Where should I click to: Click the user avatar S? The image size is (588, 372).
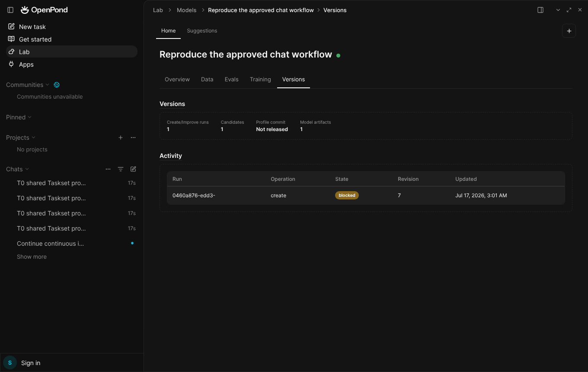(10, 363)
